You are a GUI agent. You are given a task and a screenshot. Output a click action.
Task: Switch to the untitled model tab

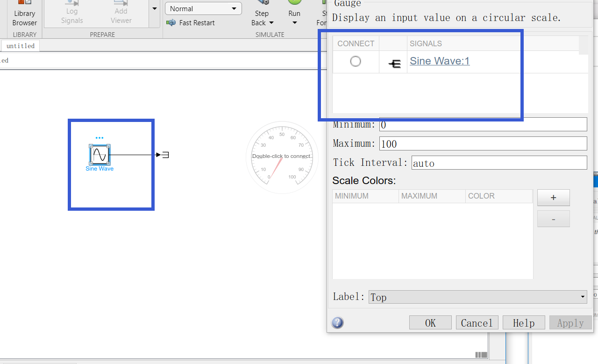click(21, 46)
